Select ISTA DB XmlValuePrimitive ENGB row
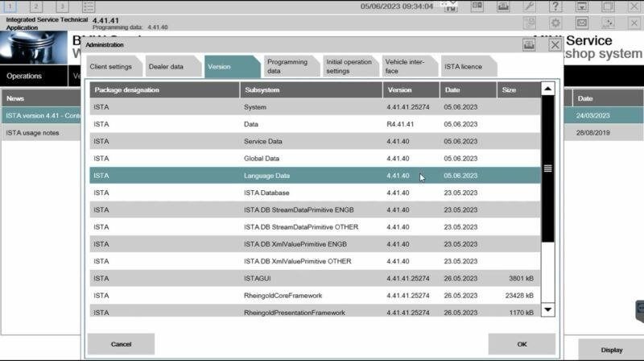 (315, 244)
